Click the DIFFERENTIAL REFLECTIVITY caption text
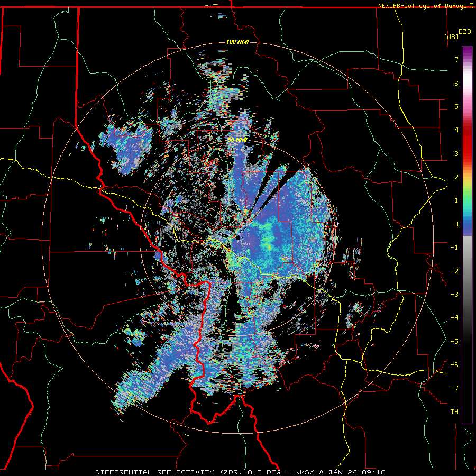Screen dimensions: 476x476 [x=155, y=472]
